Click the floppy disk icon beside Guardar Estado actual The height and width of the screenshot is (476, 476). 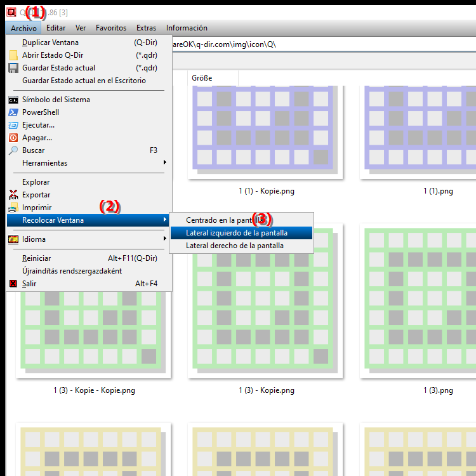point(13,68)
